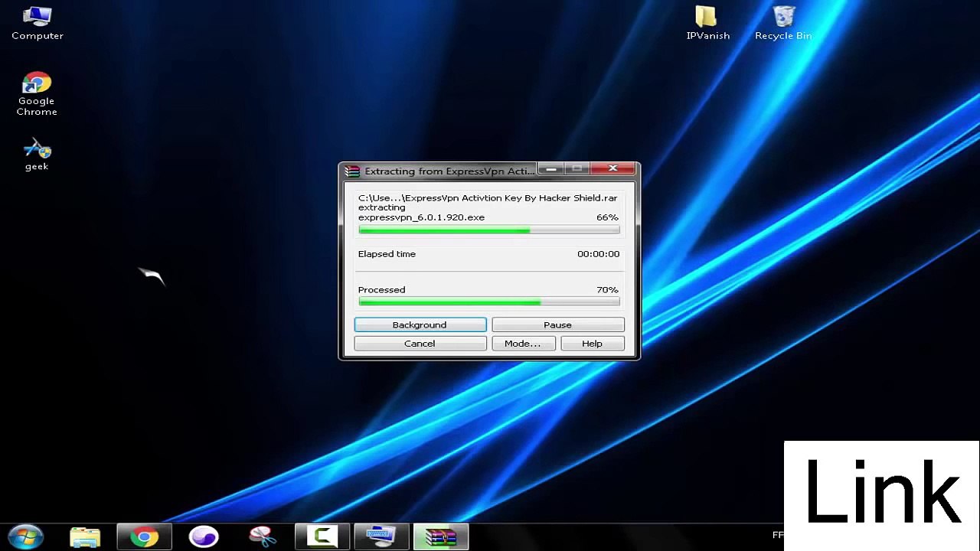Pause the extraction
This screenshot has height=551, width=980.
coord(557,325)
